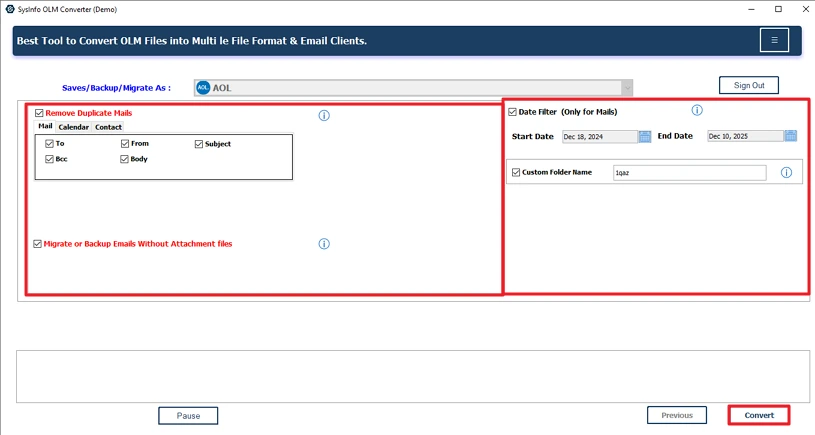
Task: Go back with Previous button
Action: 677,415
